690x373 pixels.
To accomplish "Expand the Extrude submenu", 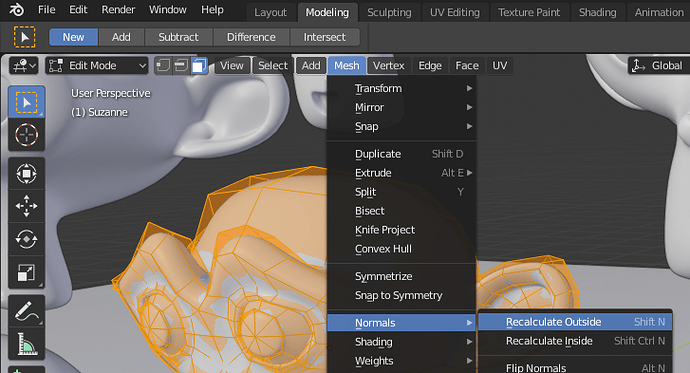I will (402, 173).
